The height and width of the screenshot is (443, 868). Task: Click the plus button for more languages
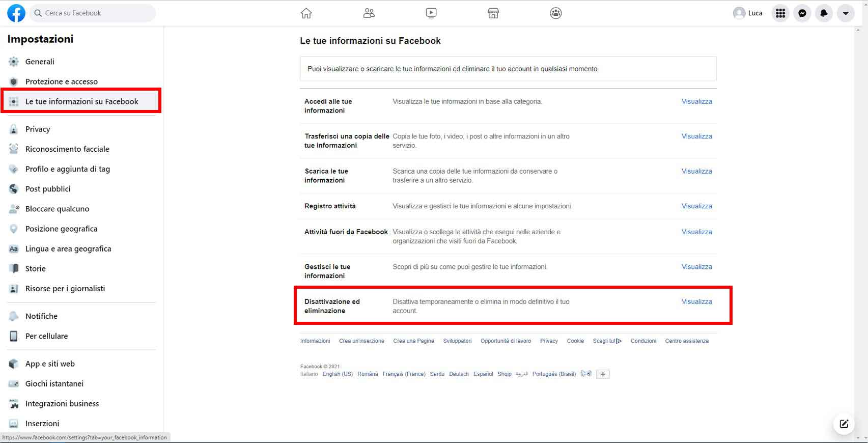tap(603, 374)
